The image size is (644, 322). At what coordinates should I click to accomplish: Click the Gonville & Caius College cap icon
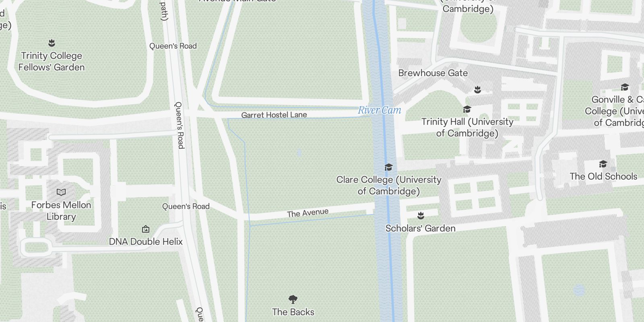[625, 87]
